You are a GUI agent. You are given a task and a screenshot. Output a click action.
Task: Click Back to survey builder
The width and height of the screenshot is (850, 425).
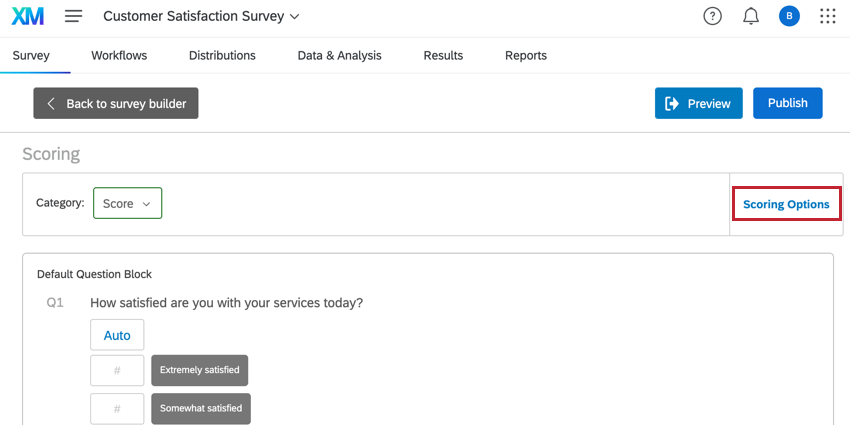coord(116,104)
